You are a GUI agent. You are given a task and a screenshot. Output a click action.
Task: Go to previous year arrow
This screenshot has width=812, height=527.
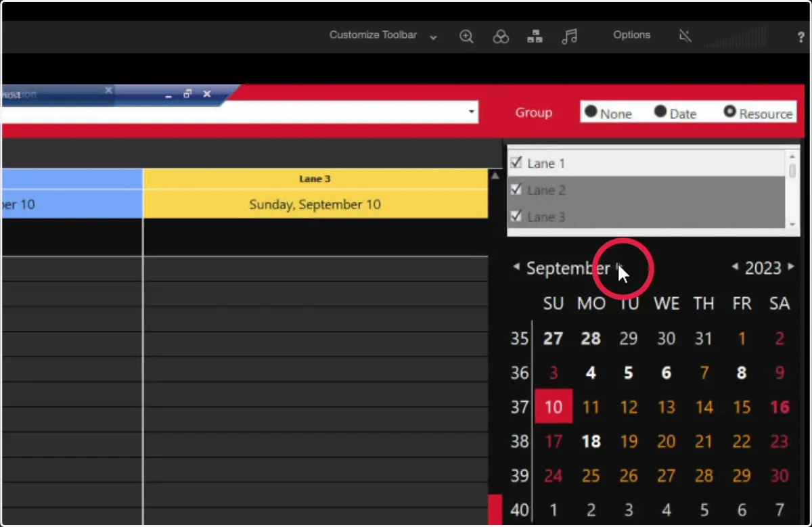pyautogui.click(x=736, y=267)
